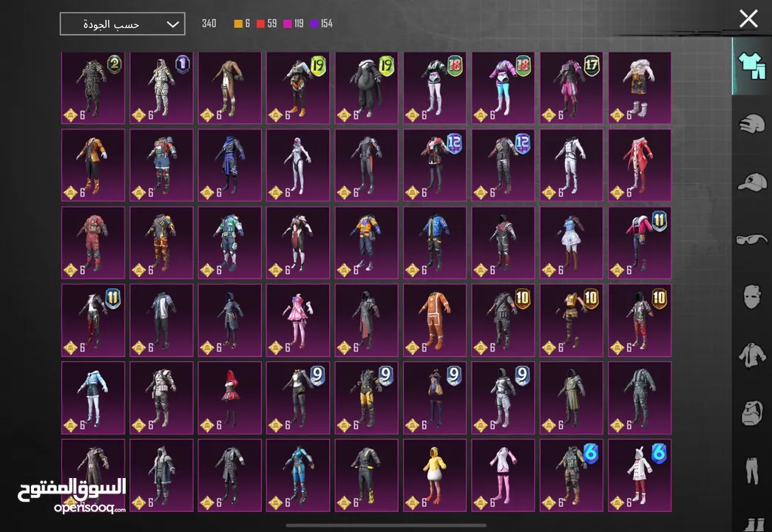
Task: Open the pants category in sidebar
Action: click(x=752, y=471)
